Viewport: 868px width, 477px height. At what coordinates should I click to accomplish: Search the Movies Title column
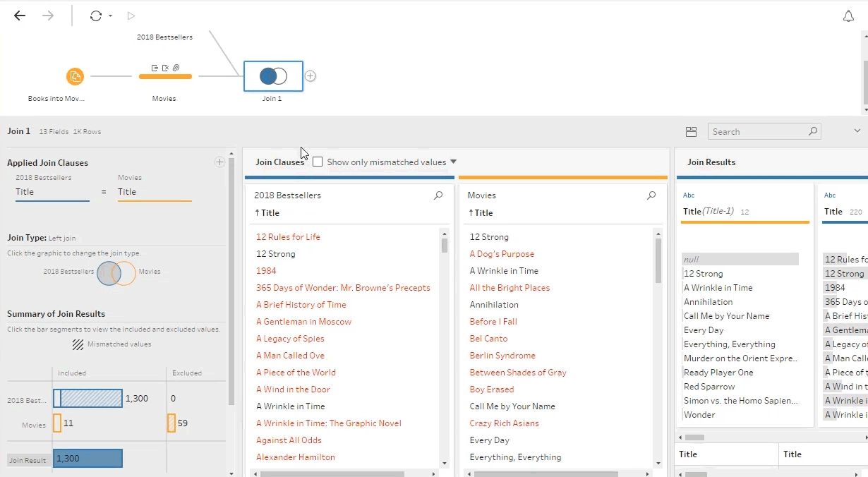pos(651,195)
